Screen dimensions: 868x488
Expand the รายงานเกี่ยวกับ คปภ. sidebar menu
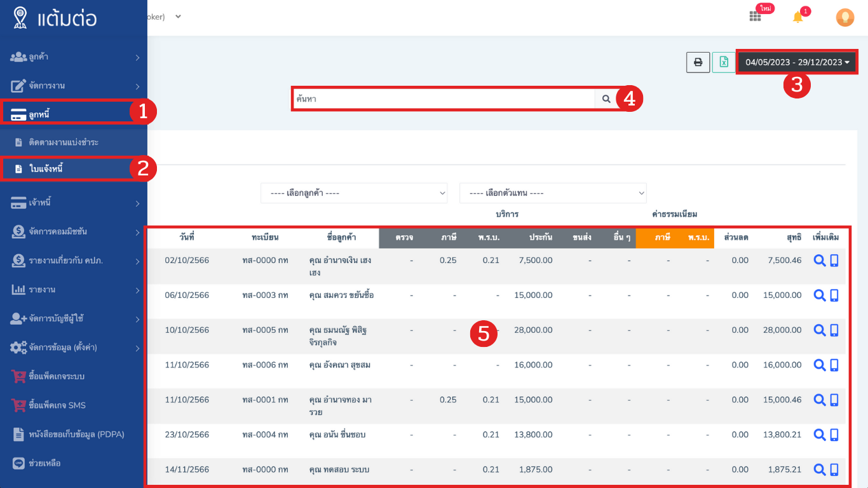point(74,261)
